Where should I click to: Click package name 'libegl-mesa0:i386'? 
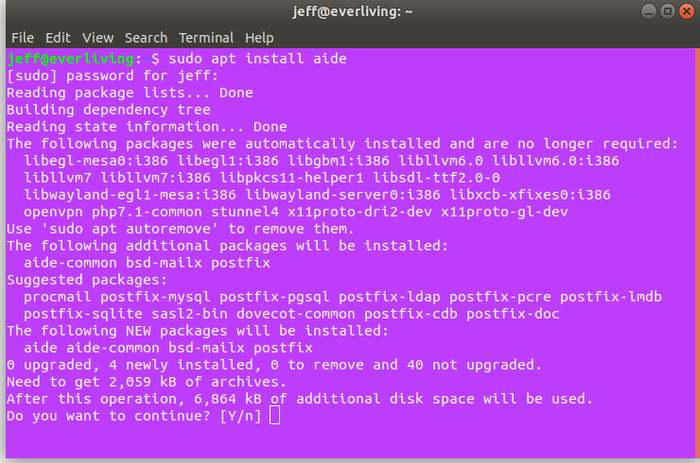click(96, 160)
